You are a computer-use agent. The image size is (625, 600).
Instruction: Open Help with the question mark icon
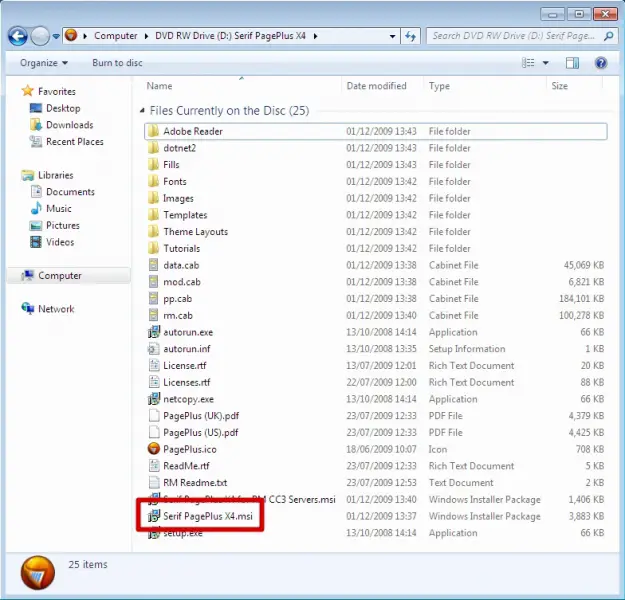601,63
